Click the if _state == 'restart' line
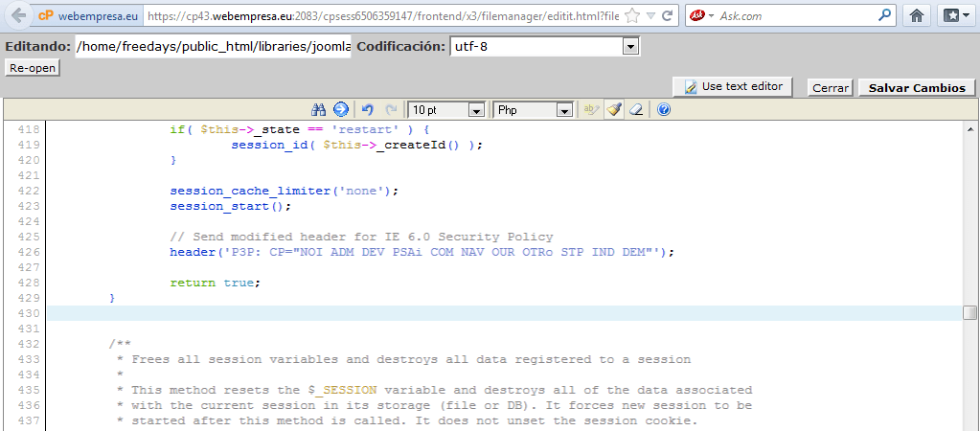This screenshot has height=431, width=980. (x=299, y=129)
